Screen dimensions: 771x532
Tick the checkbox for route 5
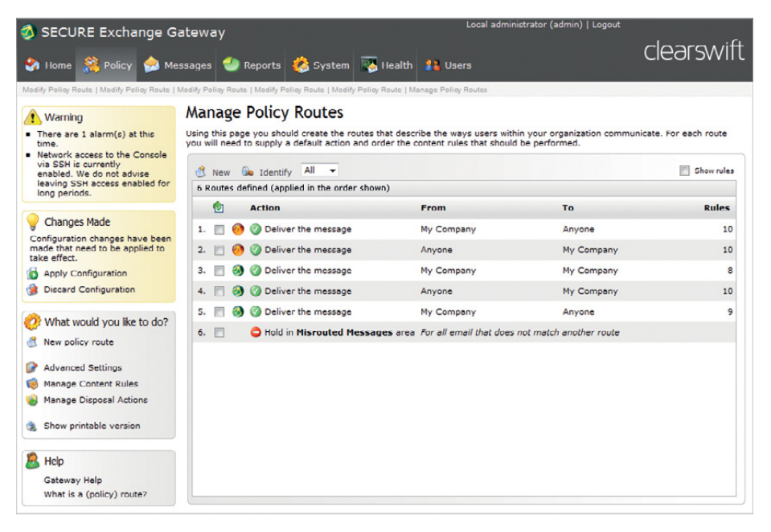pyautogui.click(x=219, y=313)
